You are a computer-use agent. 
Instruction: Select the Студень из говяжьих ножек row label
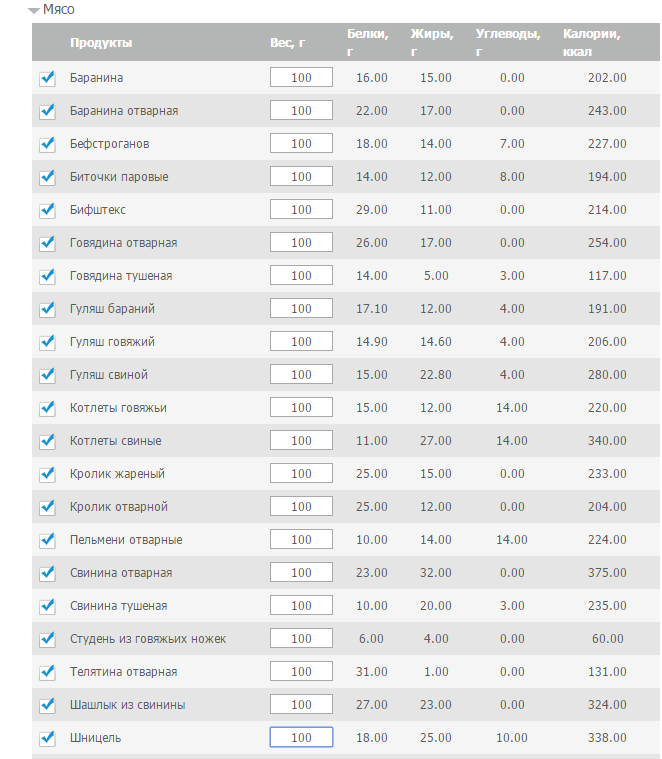pos(148,639)
